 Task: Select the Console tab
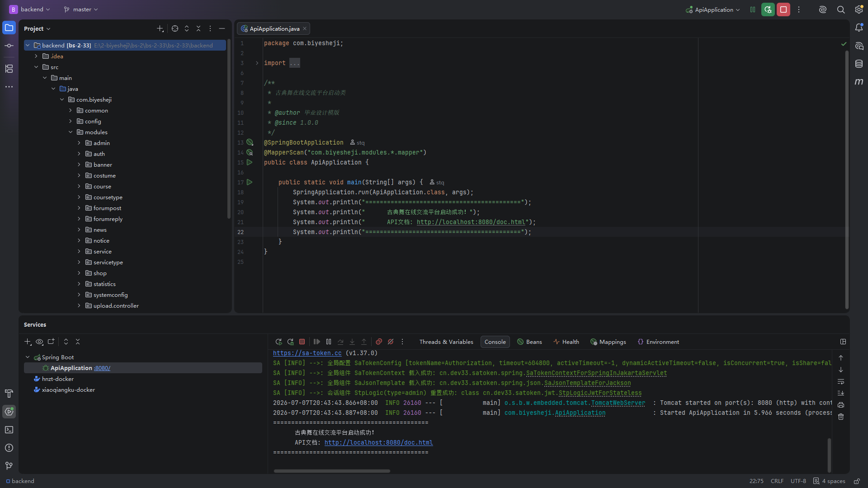495,342
